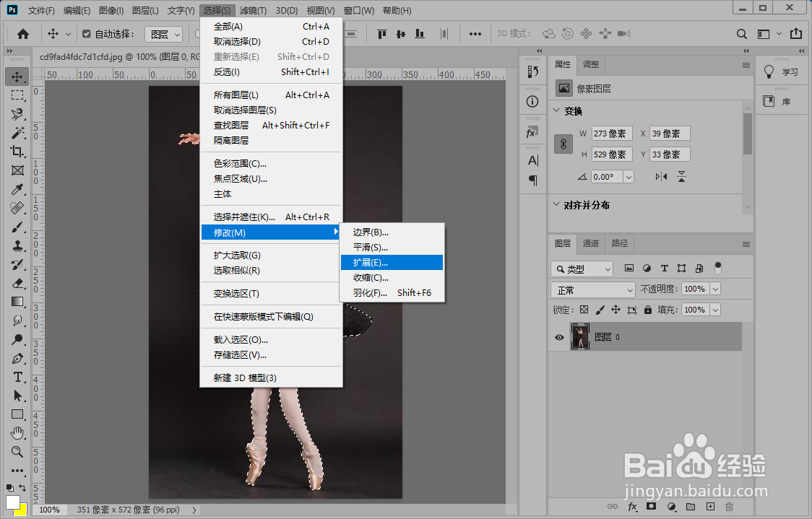Click the yellow background color swatch

(x=23, y=510)
